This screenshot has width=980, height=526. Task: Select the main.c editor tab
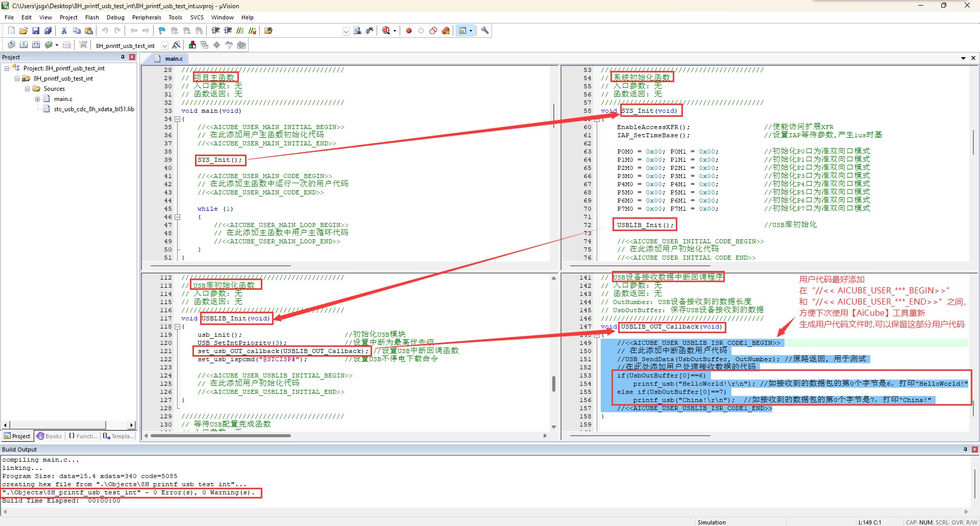click(x=169, y=59)
